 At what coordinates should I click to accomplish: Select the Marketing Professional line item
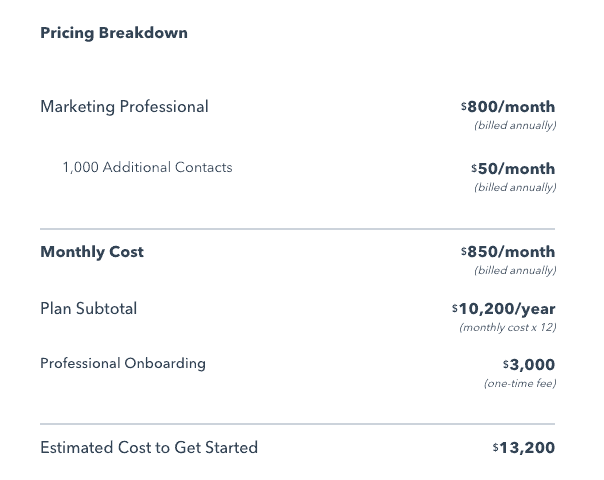point(124,107)
